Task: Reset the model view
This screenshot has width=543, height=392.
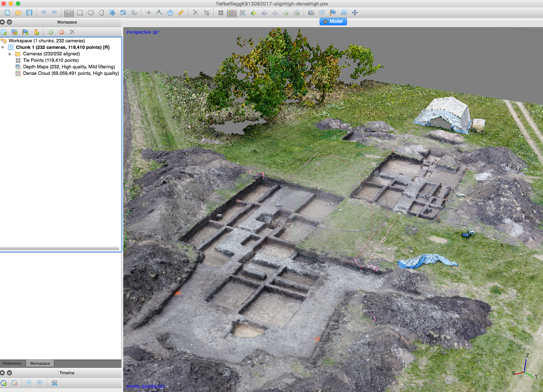Action: point(355,13)
